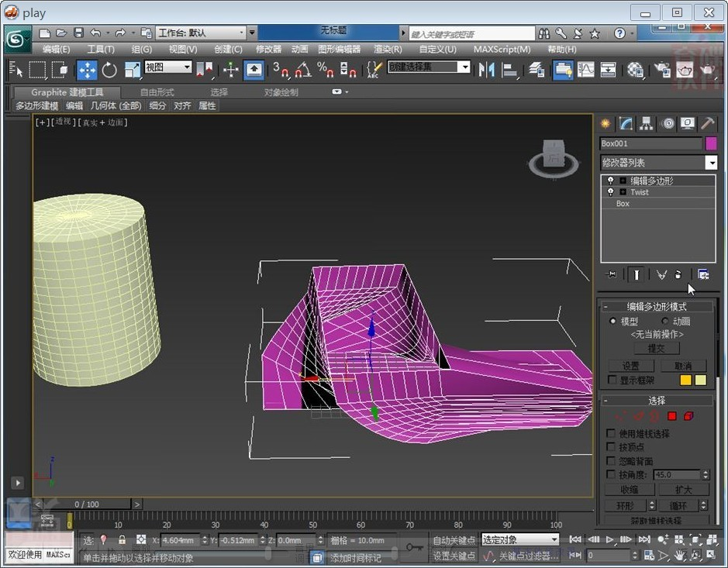
Task: Open the Utilities hammer panel
Action: click(708, 124)
